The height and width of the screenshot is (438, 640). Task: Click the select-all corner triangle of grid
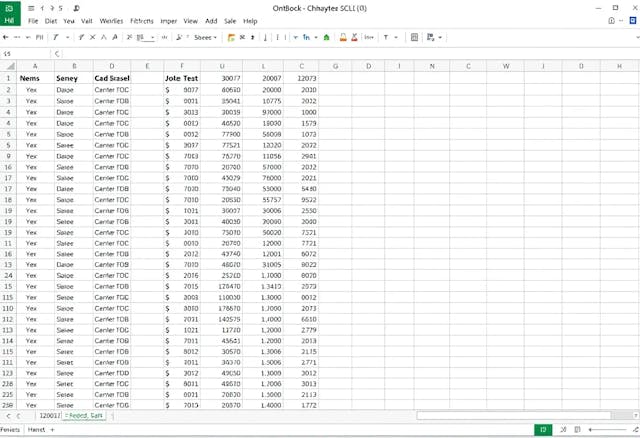click(x=10, y=66)
